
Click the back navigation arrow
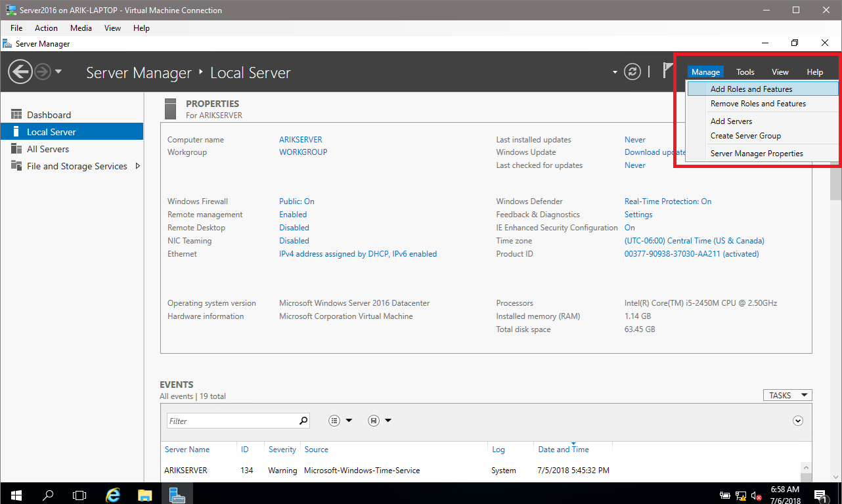coord(20,72)
